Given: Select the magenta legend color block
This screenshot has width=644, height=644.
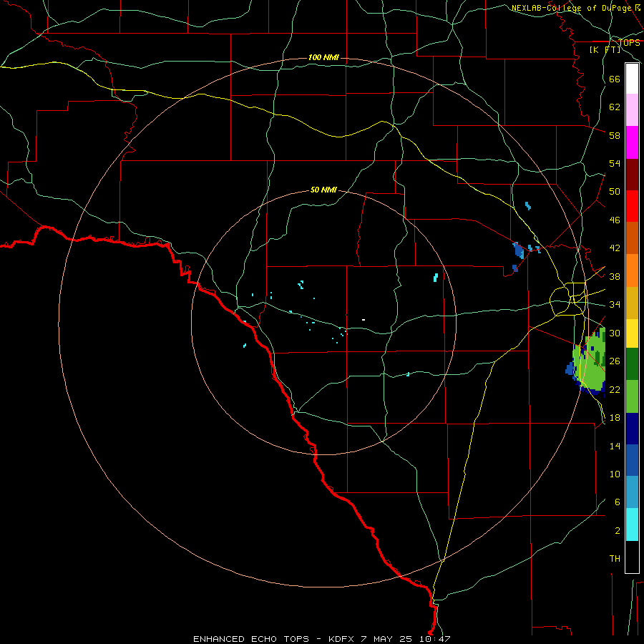Looking at the screenshot, I should point(632,142).
